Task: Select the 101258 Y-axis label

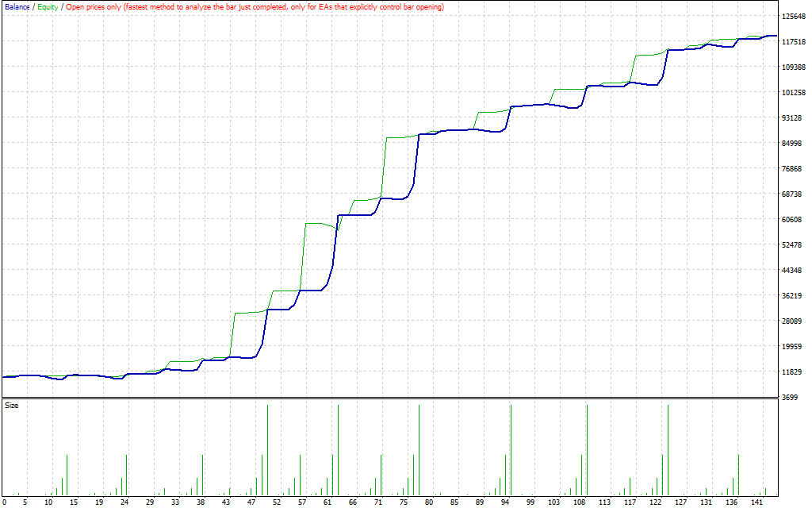Action: coord(794,92)
